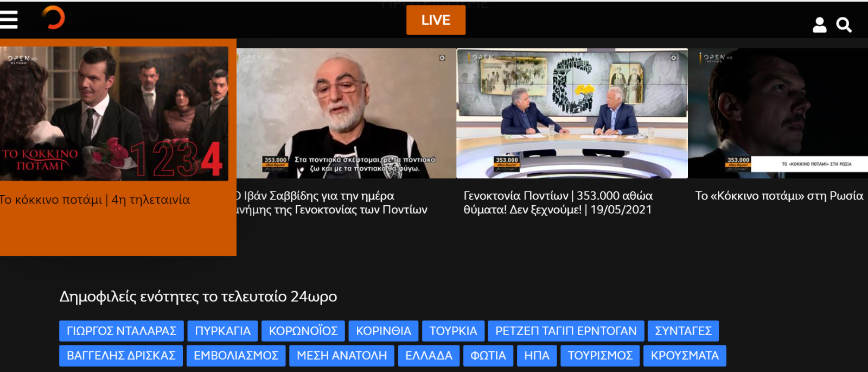Open the Ιβάν Σαββίδης video thumbnail

[346, 114]
